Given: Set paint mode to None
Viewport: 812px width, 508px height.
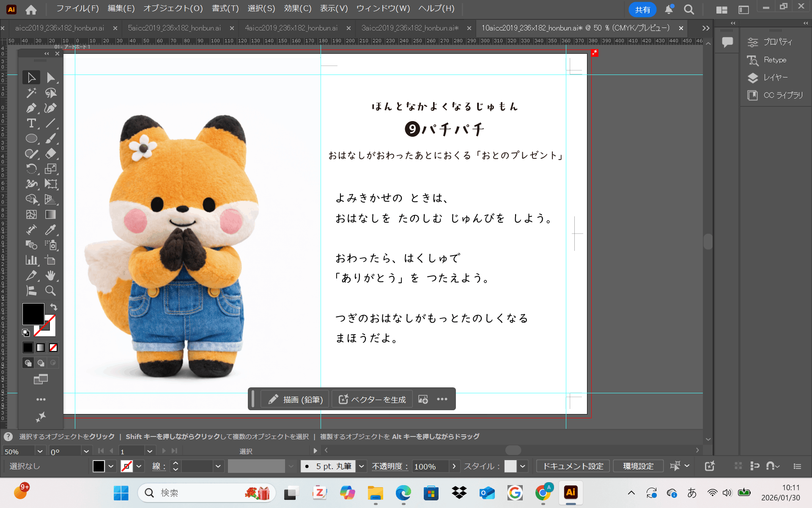Looking at the screenshot, I should point(53,348).
